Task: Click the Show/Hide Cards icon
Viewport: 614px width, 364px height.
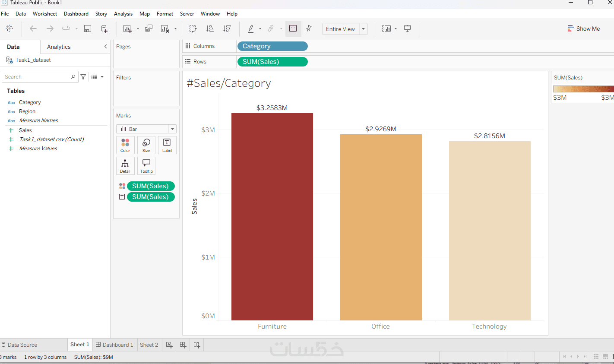Action: coord(386,28)
